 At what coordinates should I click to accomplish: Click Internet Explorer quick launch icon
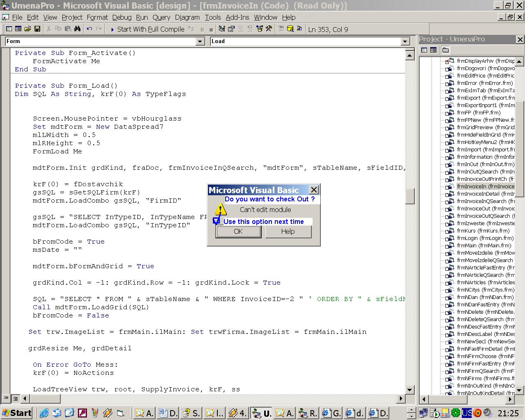click(44, 413)
